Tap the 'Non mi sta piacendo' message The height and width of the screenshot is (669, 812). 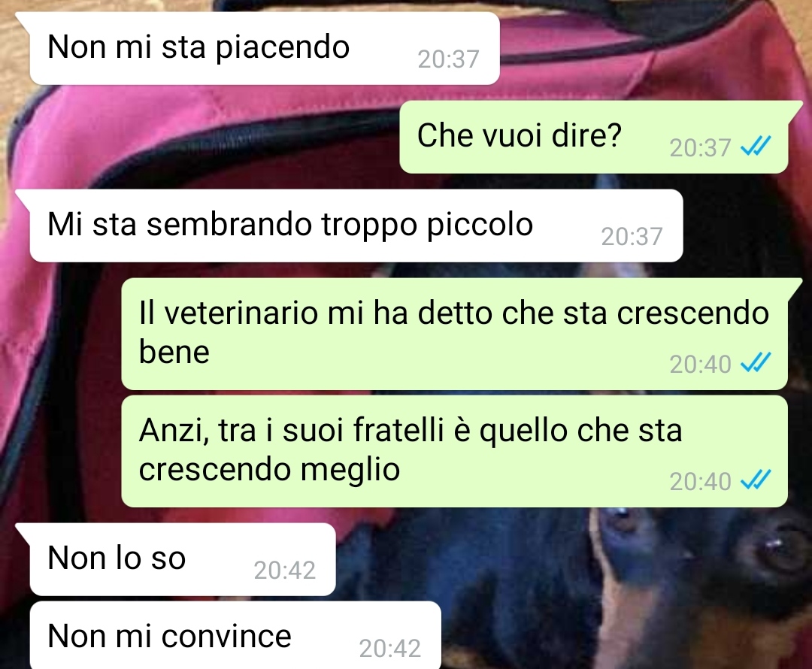coord(264,48)
